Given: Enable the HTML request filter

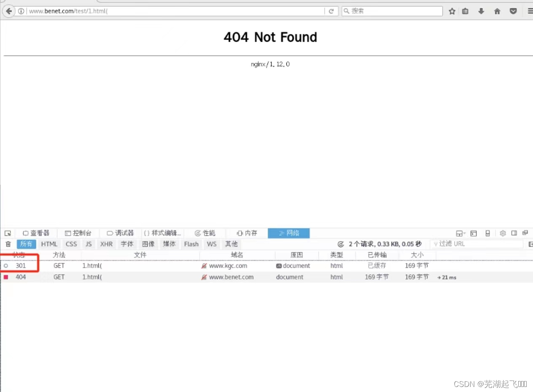Looking at the screenshot, I should point(49,244).
